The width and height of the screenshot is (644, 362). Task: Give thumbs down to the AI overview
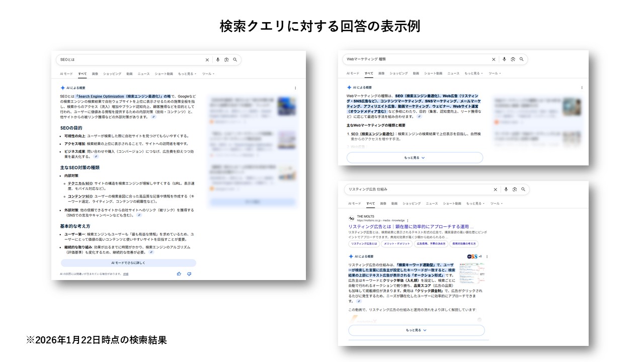(189, 274)
